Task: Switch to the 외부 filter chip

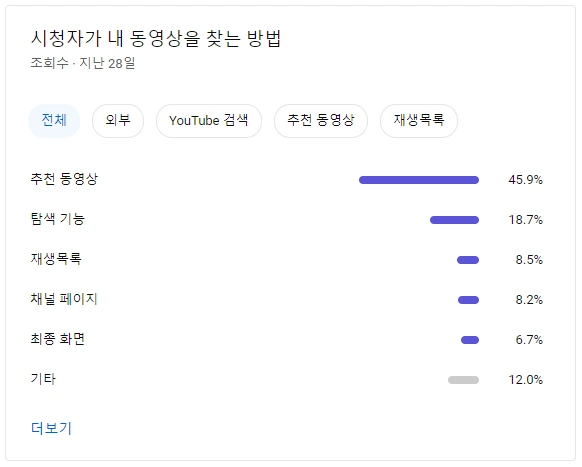Action: point(118,121)
